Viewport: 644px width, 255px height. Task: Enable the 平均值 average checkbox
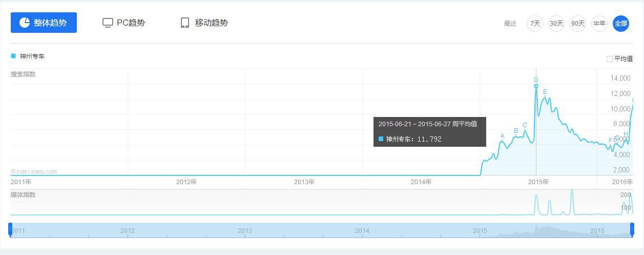pos(610,59)
